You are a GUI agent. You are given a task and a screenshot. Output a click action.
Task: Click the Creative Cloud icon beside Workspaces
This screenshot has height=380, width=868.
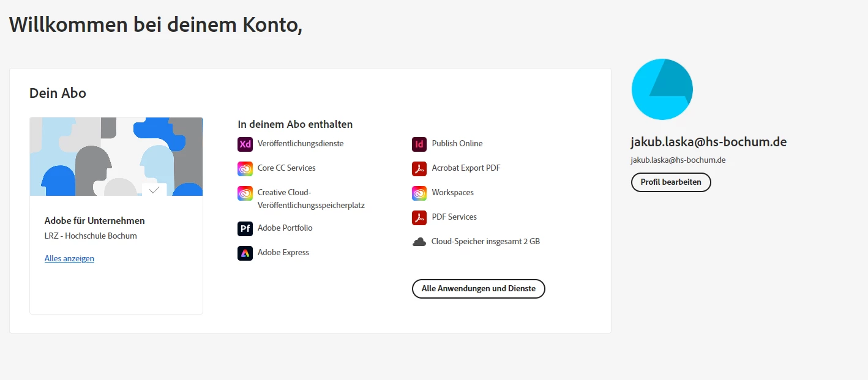click(419, 193)
